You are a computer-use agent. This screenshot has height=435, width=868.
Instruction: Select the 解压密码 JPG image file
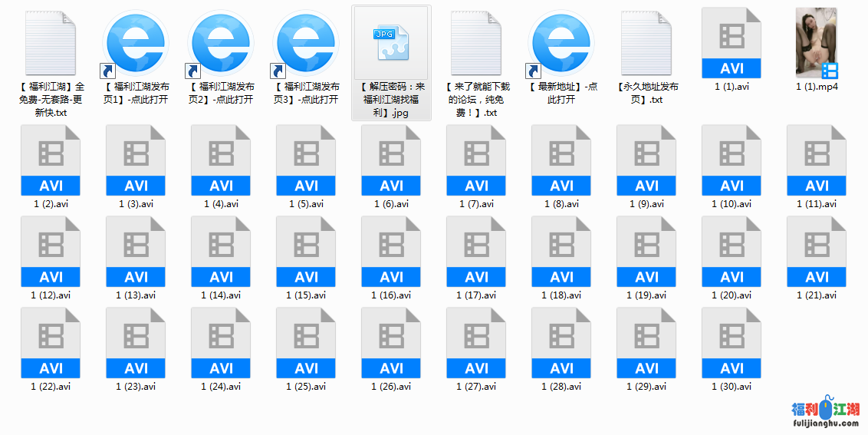391,44
